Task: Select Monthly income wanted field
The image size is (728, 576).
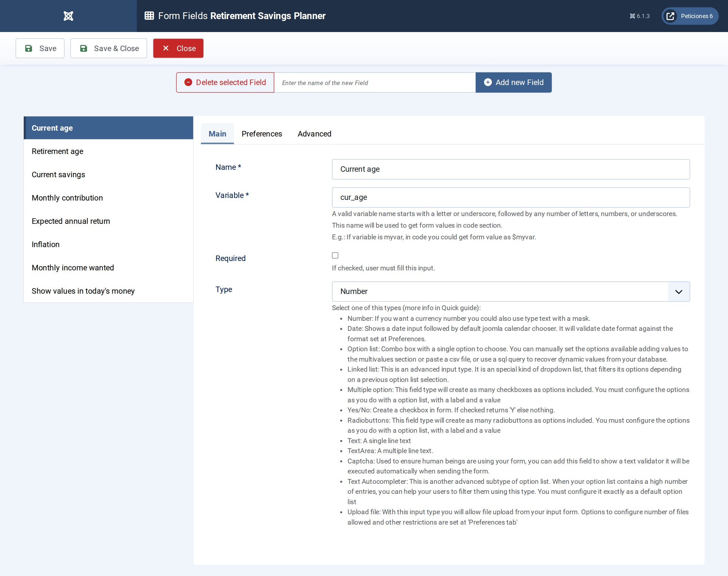Action: 108,267
